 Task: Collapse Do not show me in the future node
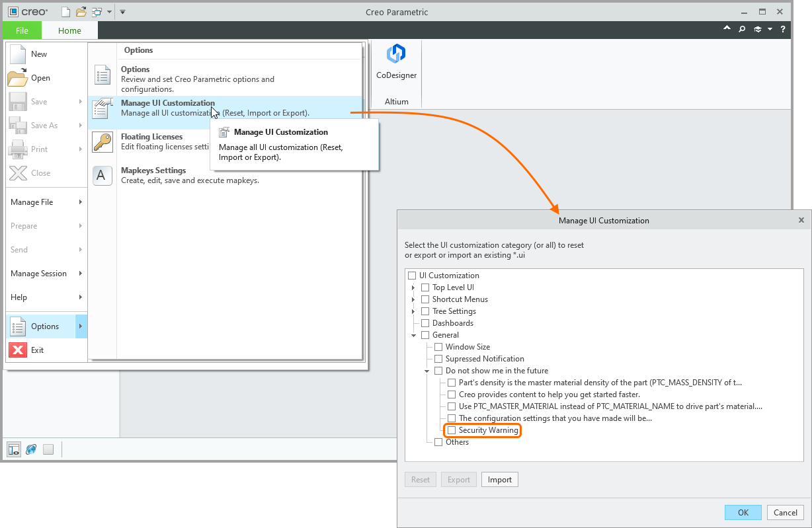(426, 371)
